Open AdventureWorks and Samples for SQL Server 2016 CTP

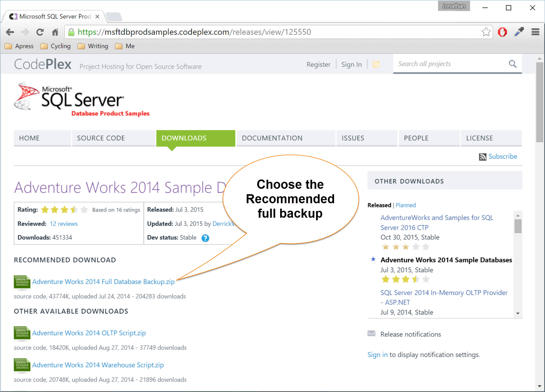coord(437,223)
